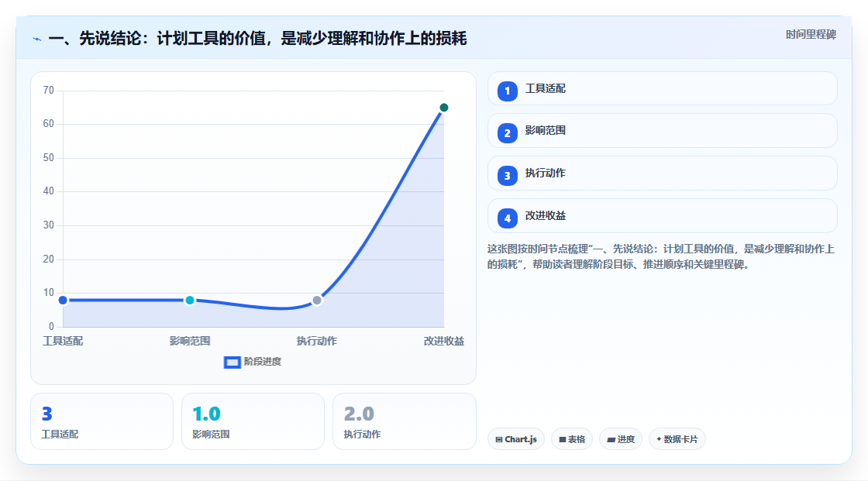Click the number 1 badge for 工具适配
This screenshot has width=868, height=481.
point(507,91)
